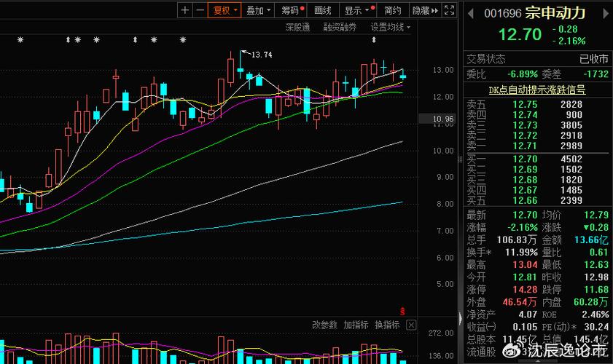Image resolution: width=613 pixels, height=364 pixels.
Task: Click stock name 宗申动力
Action: [x=555, y=13]
